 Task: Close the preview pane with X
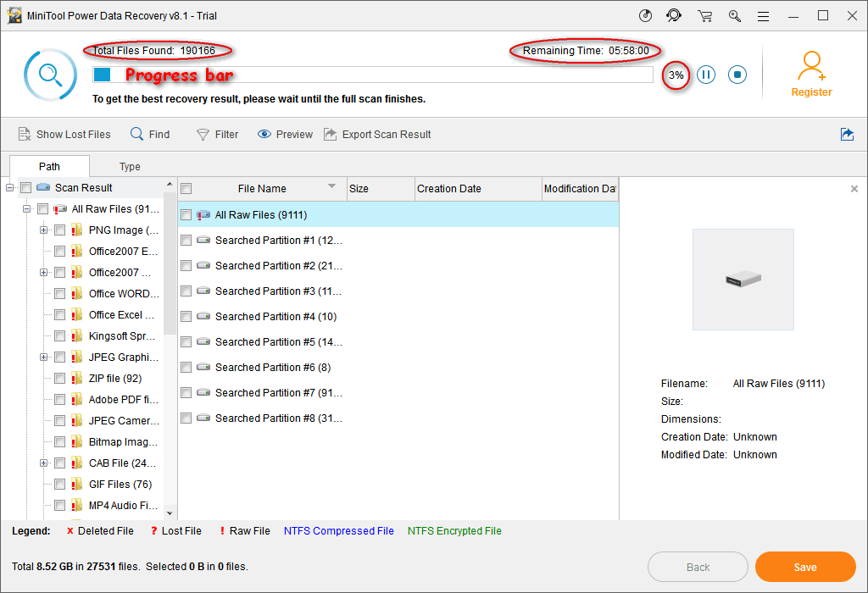[854, 189]
